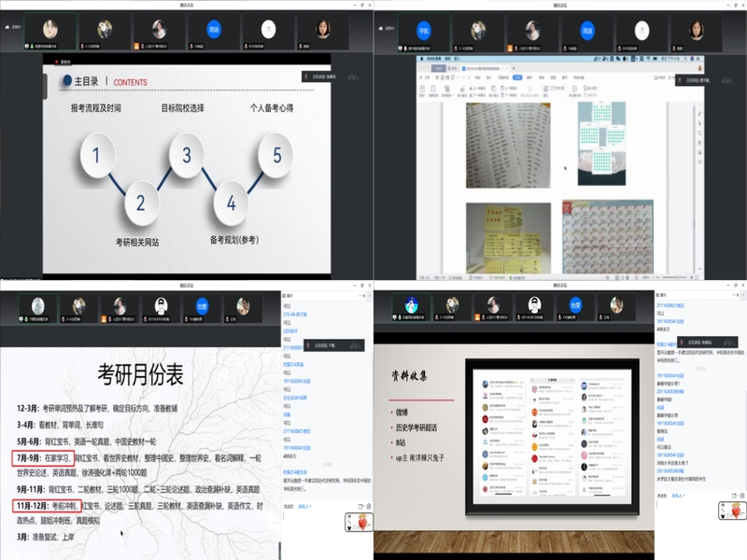
Task: Click 11月-12月: 考前冲刺 boxed text on slide
Action: pos(47,506)
